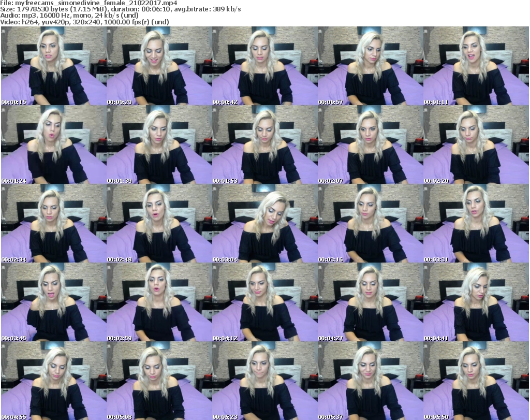Select the thumbnail stamped 00:04:12

point(264,302)
